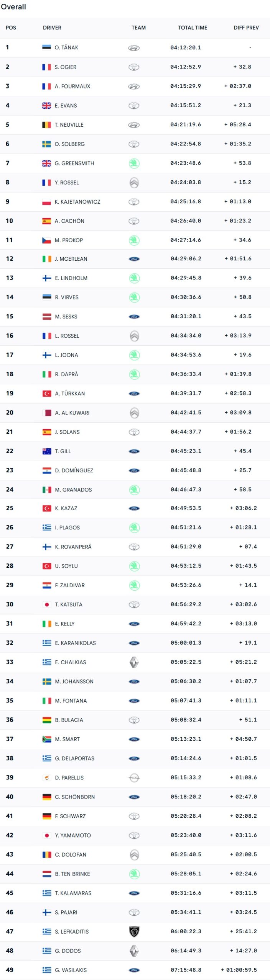The image size is (270, 980).
Task: Click the Hyundai logo beside O. Tänak
Action: (x=134, y=48)
